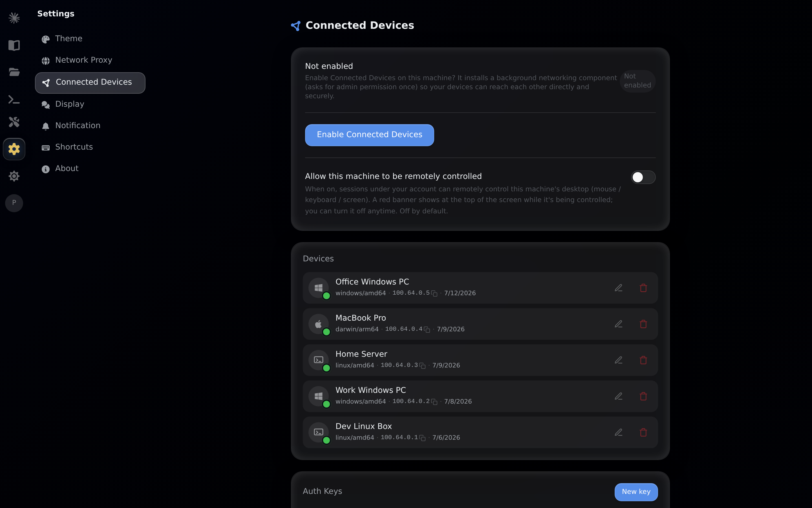Edit the MacBook Pro device name
This screenshot has width=812, height=508.
click(618, 324)
